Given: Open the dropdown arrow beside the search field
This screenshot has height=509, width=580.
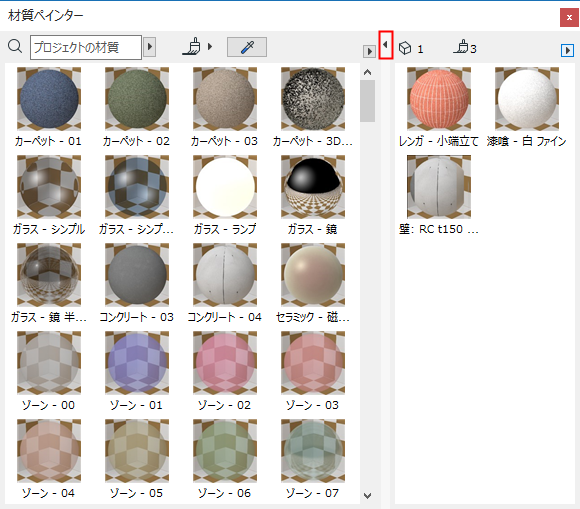Looking at the screenshot, I should (x=149, y=47).
